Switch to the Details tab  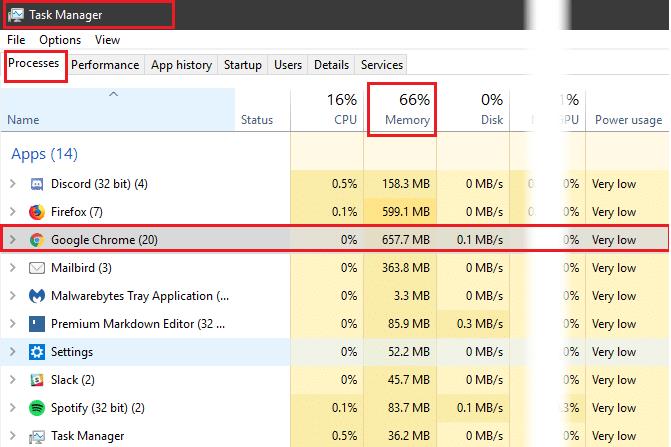point(332,65)
